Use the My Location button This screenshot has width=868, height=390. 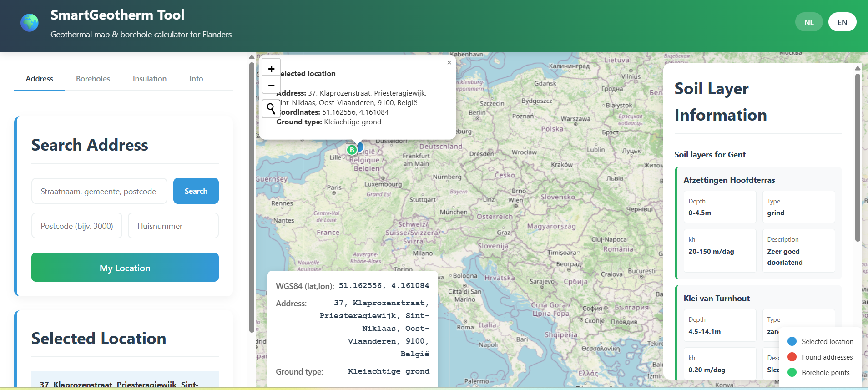click(125, 268)
